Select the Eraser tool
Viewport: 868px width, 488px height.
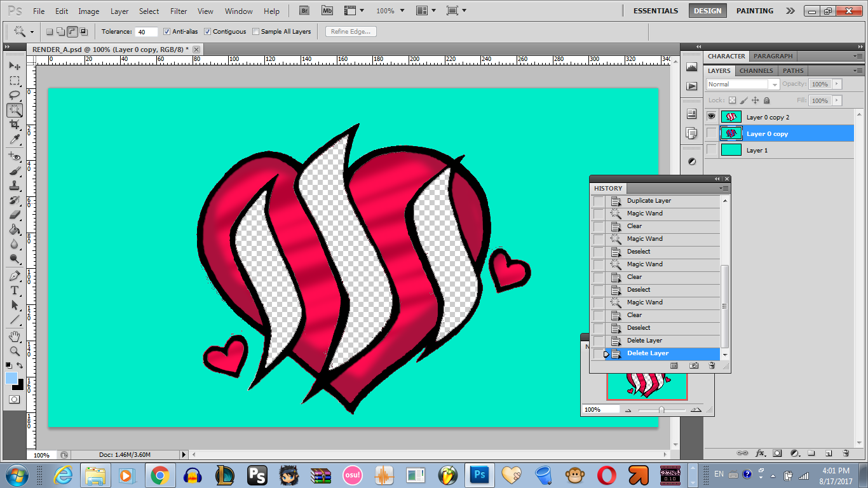15,215
